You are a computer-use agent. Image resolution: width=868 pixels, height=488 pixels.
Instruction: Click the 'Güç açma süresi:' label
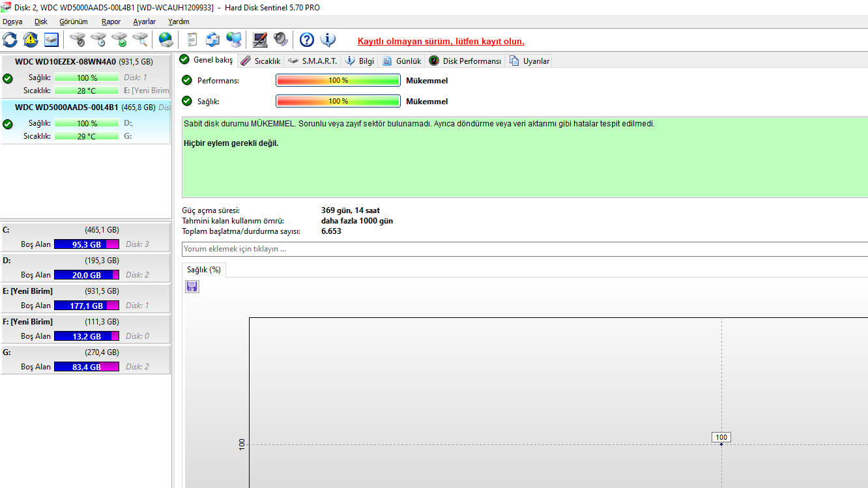210,210
